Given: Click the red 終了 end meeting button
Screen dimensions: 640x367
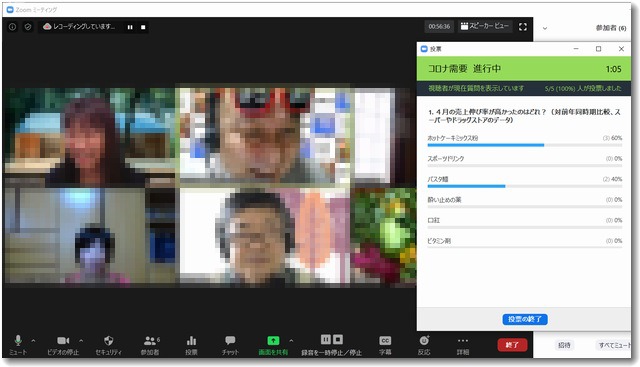Looking at the screenshot, I should (x=512, y=345).
